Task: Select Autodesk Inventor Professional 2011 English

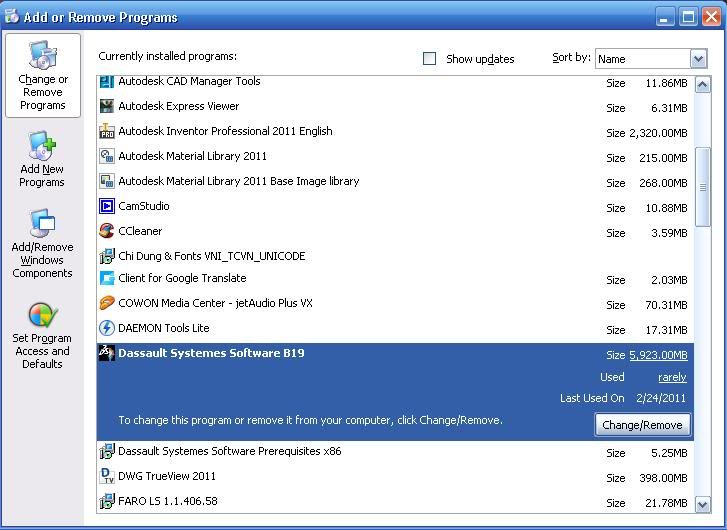Action: (395, 132)
